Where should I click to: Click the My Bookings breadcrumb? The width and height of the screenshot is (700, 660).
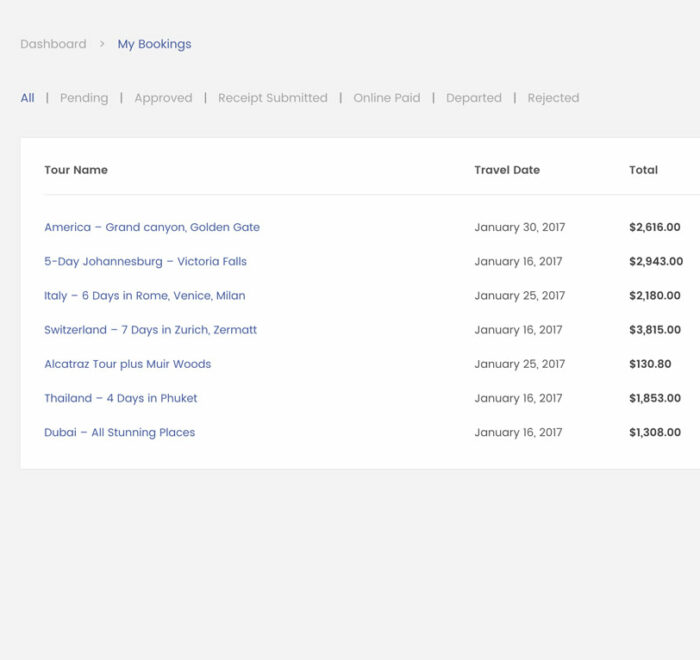(154, 44)
